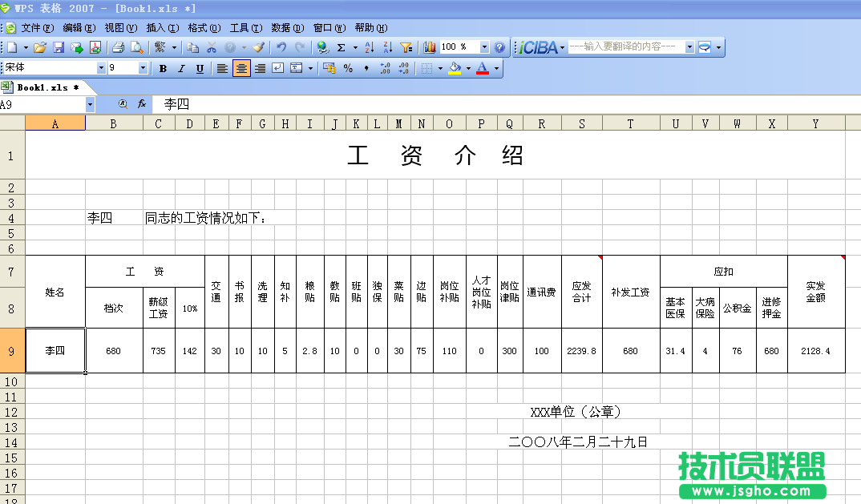Open the font name dropdown
Screen dimensions: 861x504
(x=100, y=68)
